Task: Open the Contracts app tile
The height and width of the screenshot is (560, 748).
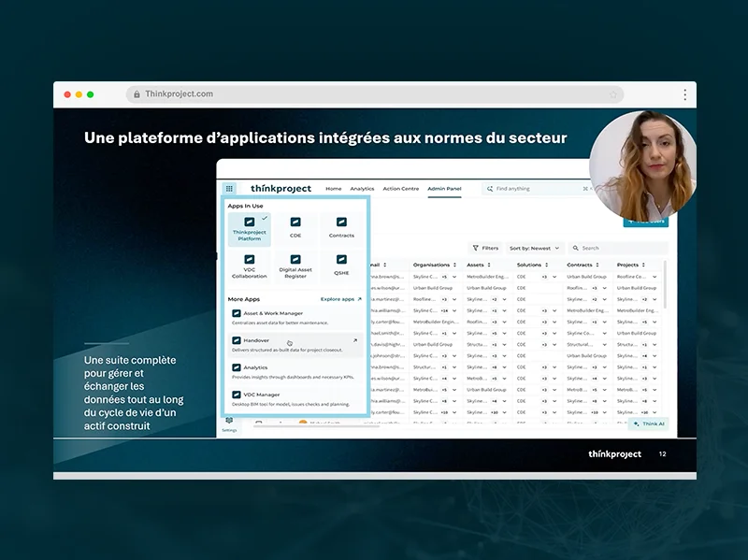Action: (341, 227)
